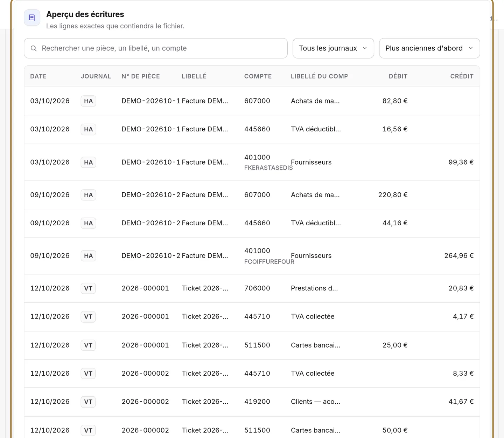Click the Cartes bancai... row with 25,00 €
This screenshot has width=504, height=438.
[252, 345]
